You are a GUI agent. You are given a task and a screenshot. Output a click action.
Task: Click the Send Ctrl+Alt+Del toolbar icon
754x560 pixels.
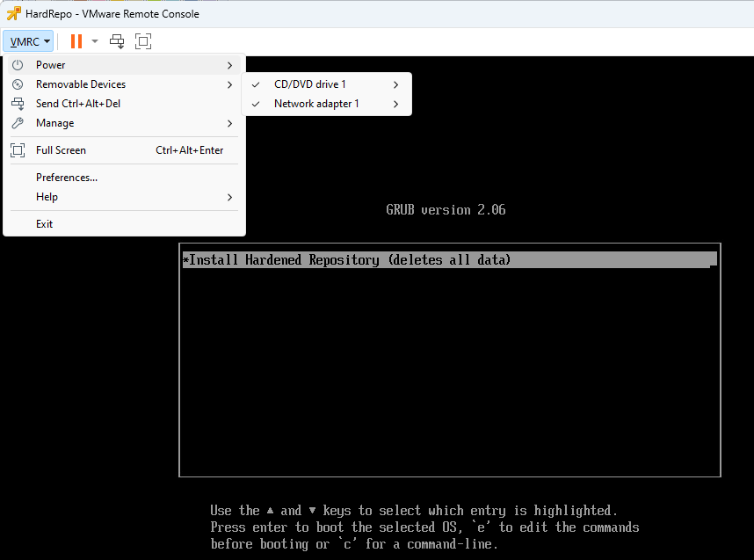point(115,40)
